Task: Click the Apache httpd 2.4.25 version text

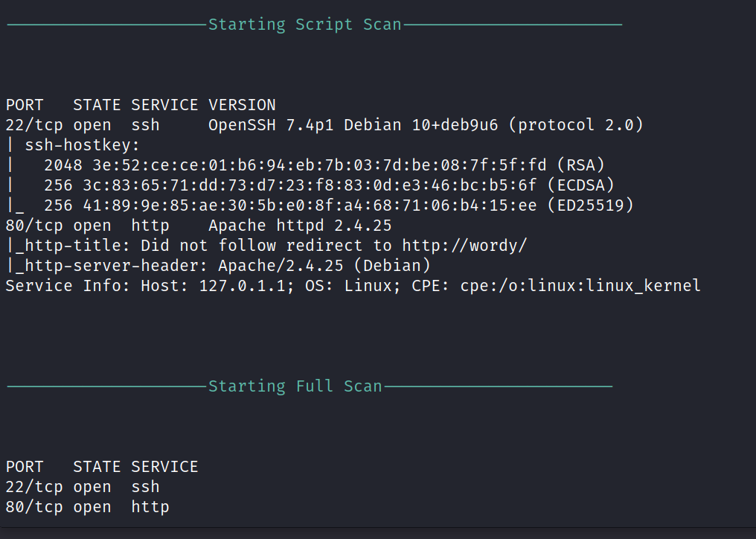Action: click(x=300, y=225)
